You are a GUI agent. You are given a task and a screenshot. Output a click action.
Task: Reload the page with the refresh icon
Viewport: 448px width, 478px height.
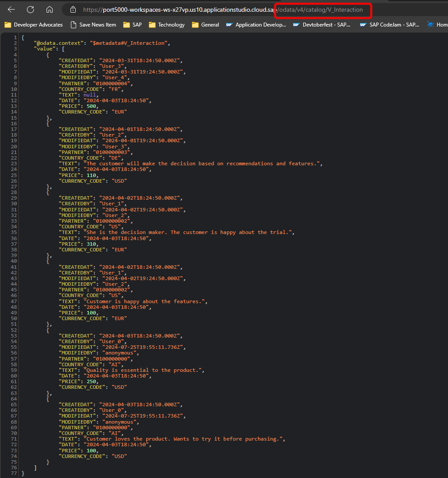tap(30, 10)
